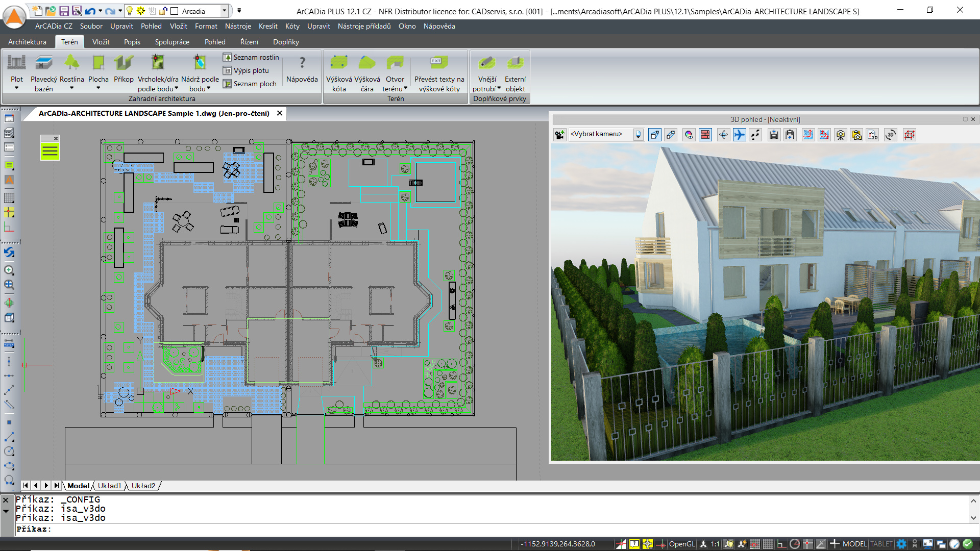Expand the Nádrž podle bodu dropdown
Image resolution: width=980 pixels, height=551 pixels.
pos(209,88)
